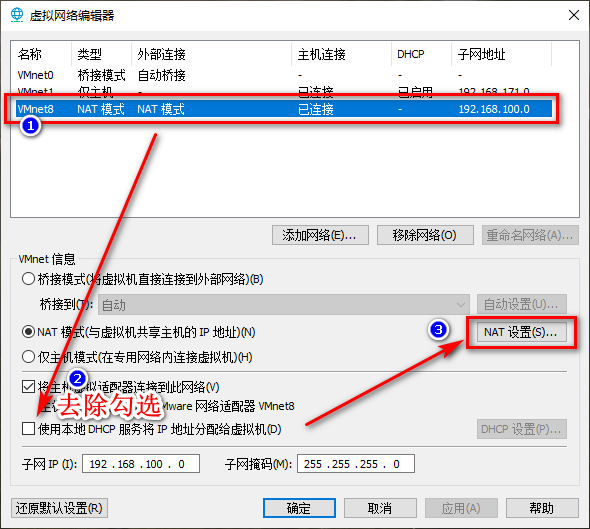Viewport: 590px width, 529px height.
Task: Click the 重命名网络(A)... button
Action: (530, 235)
